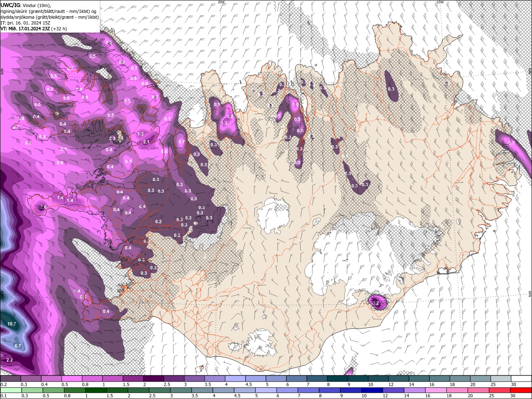The image size is (532, 399).
Task: Click the '10.7' precipitation value
Action: [x=12, y=324]
